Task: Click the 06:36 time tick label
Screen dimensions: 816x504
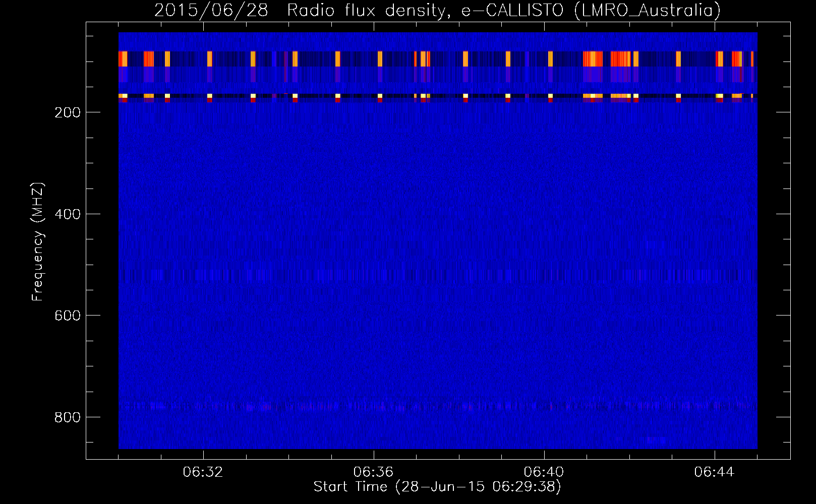Action: [373, 472]
